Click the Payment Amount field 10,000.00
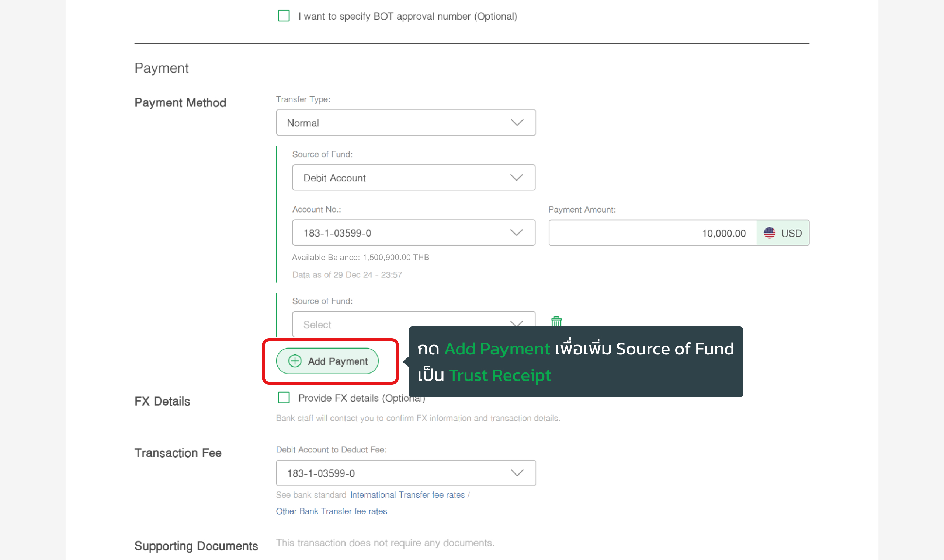 653,233
